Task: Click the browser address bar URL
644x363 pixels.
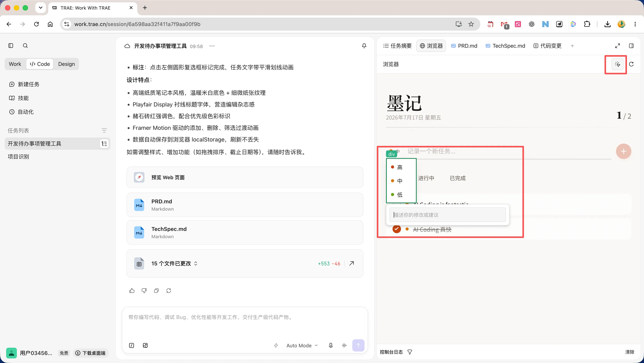Action: pyautogui.click(x=137, y=24)
